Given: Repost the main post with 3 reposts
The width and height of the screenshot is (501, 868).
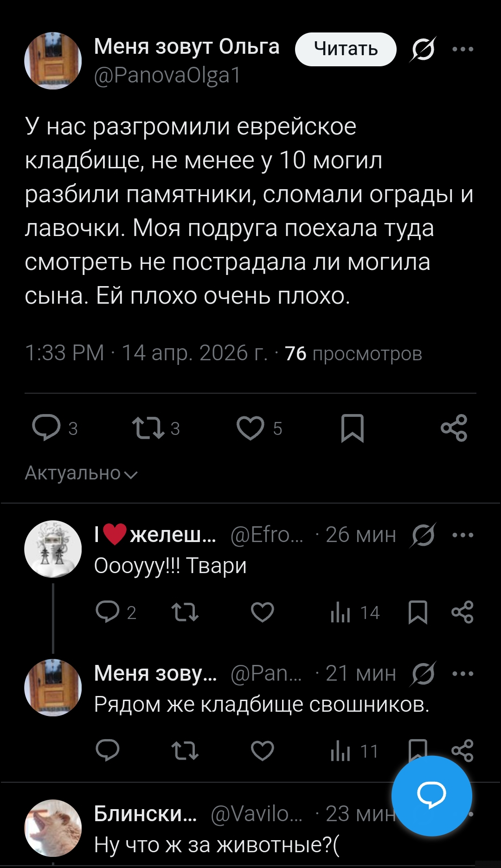Looking at the screenshot, I should [148, 428].
